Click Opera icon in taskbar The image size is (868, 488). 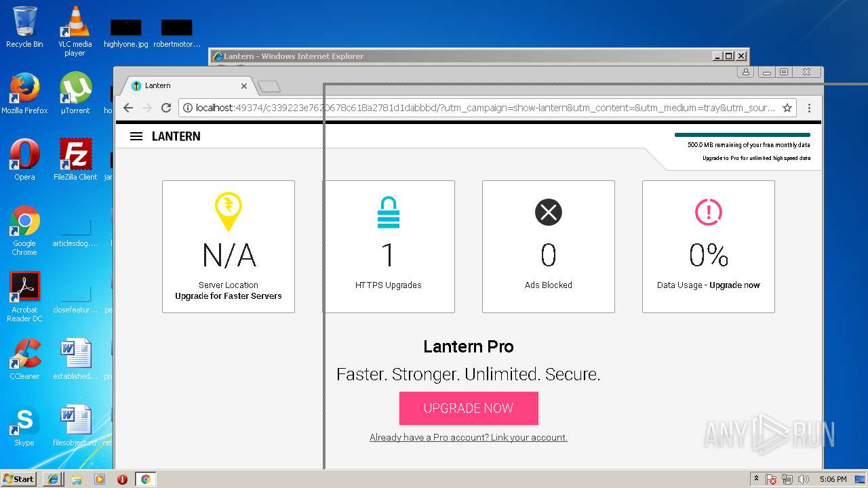pos(122,479)
